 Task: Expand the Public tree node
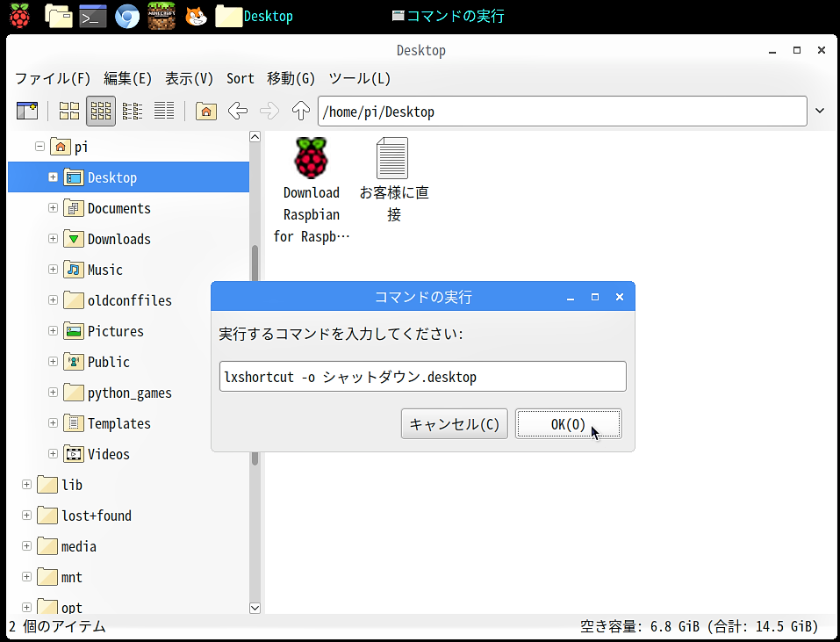pyautogui.click(x=53, y=361)
